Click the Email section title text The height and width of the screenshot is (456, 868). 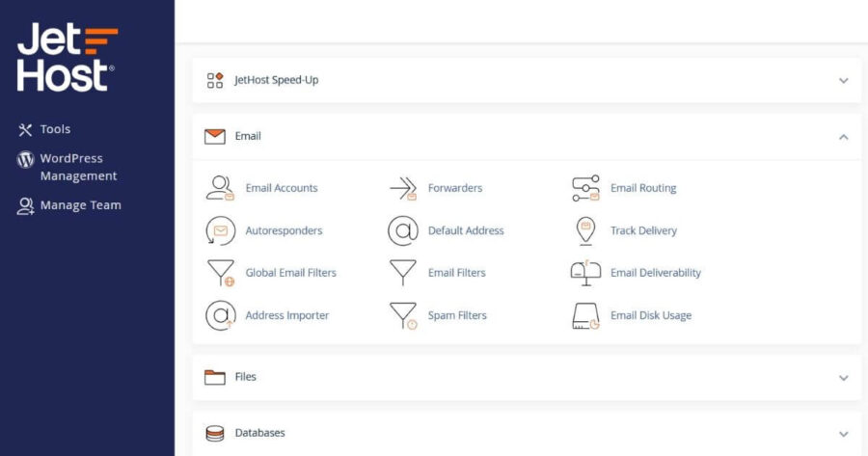(x=248, y=136)
